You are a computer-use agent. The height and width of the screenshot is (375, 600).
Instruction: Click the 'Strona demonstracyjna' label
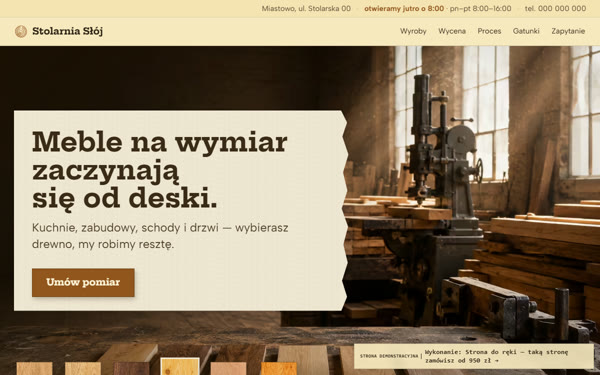point(389,356)
